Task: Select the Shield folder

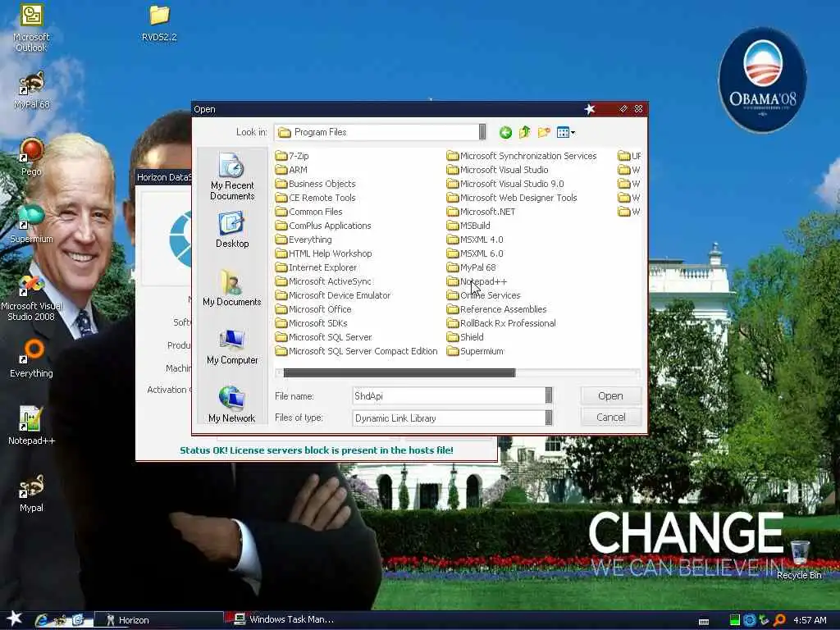Action: coord(466,337)
